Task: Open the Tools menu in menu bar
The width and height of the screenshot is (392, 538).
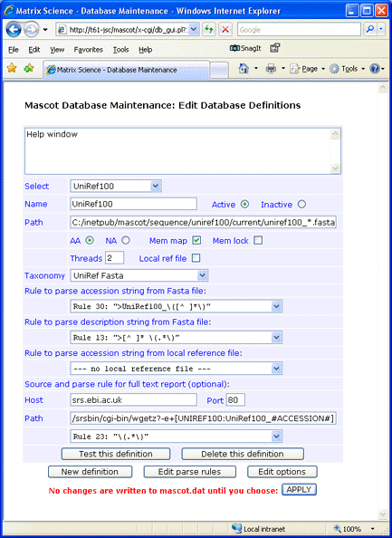Action: click(120, 50)
